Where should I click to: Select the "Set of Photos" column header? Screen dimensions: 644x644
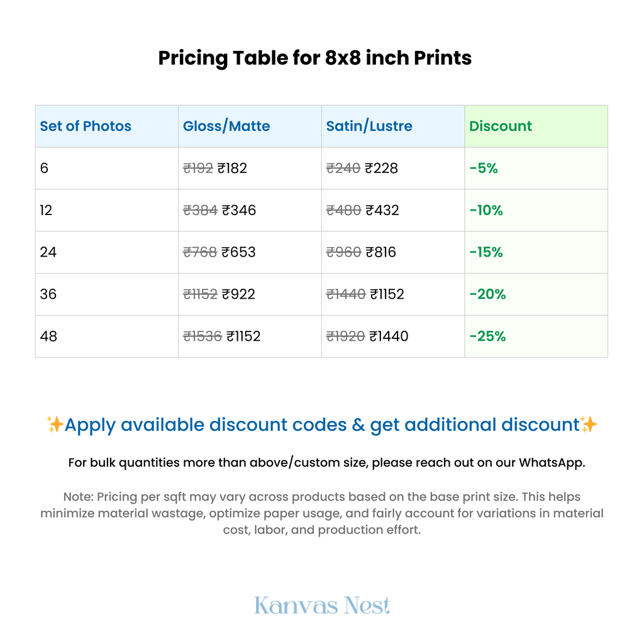[x=86, y=126]
